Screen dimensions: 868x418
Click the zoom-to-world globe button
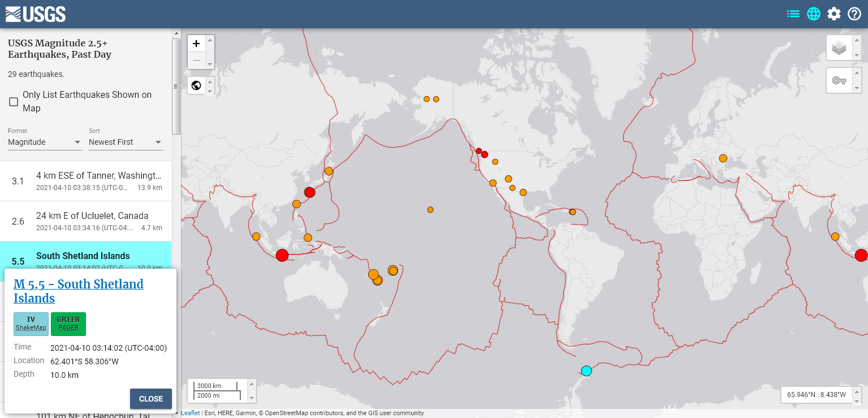coord(196,85)
